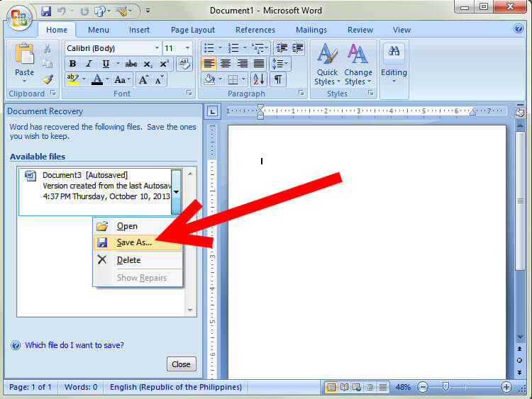Click the Justify alignment icon
The height and width of the screenshot is (399, 532).
point(259,64)
